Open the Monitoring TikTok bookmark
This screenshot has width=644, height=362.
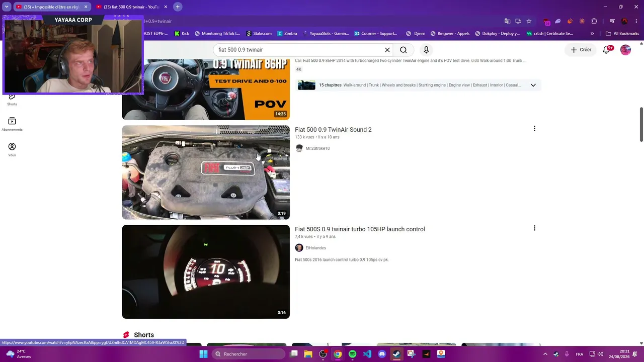pos(217,34)
